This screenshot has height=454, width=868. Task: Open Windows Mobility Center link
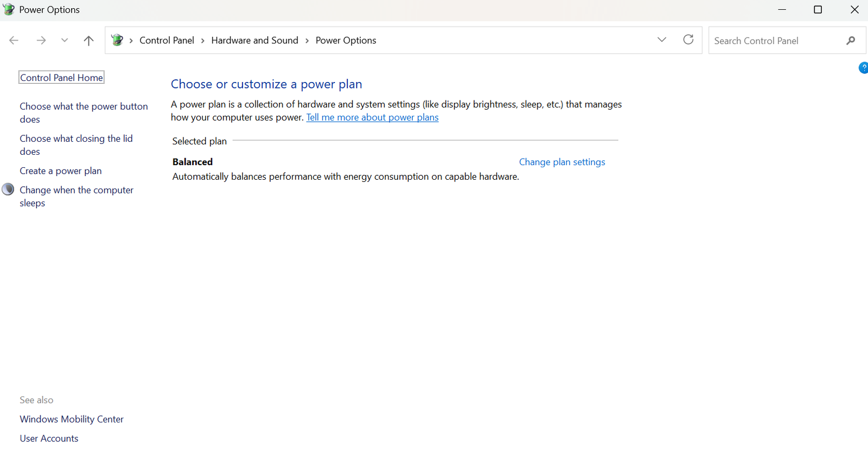pos(72,419)
